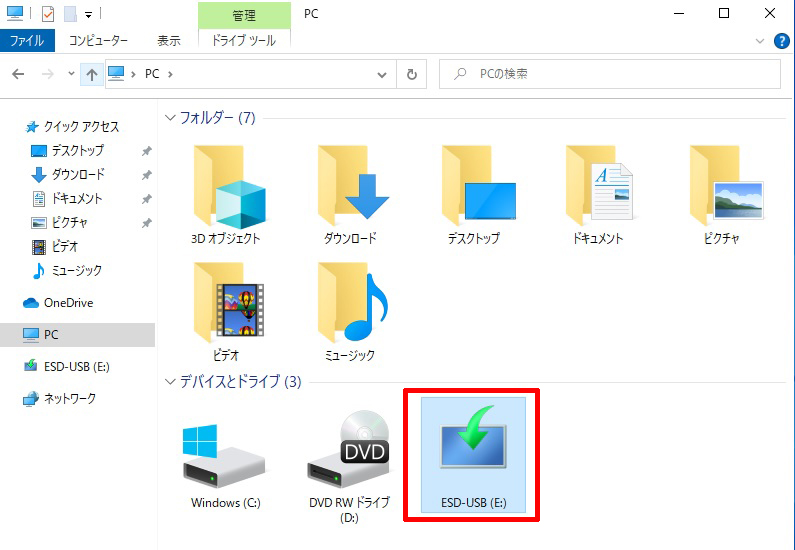Go to ダウンロード in sidebar
Image resolution: width=795 pixels, height=550 pixels.
click(78, 174)
